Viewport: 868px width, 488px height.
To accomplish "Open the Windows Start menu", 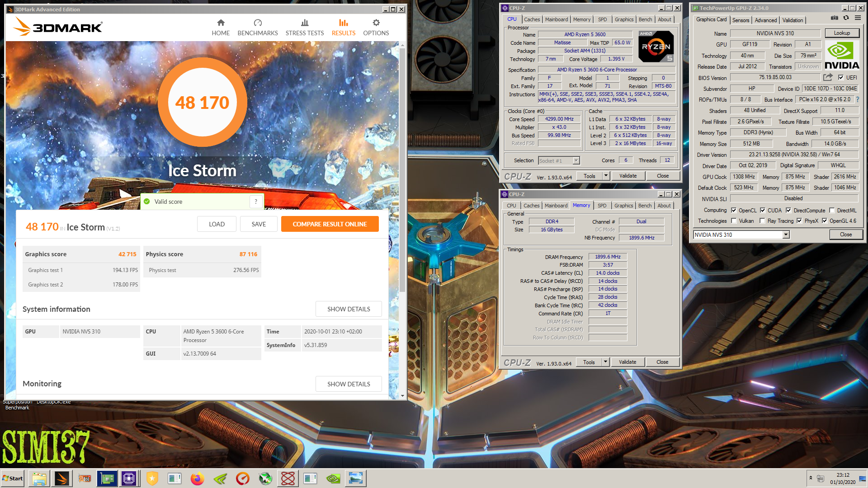I will pyautogui.click(x=13, y=479).
